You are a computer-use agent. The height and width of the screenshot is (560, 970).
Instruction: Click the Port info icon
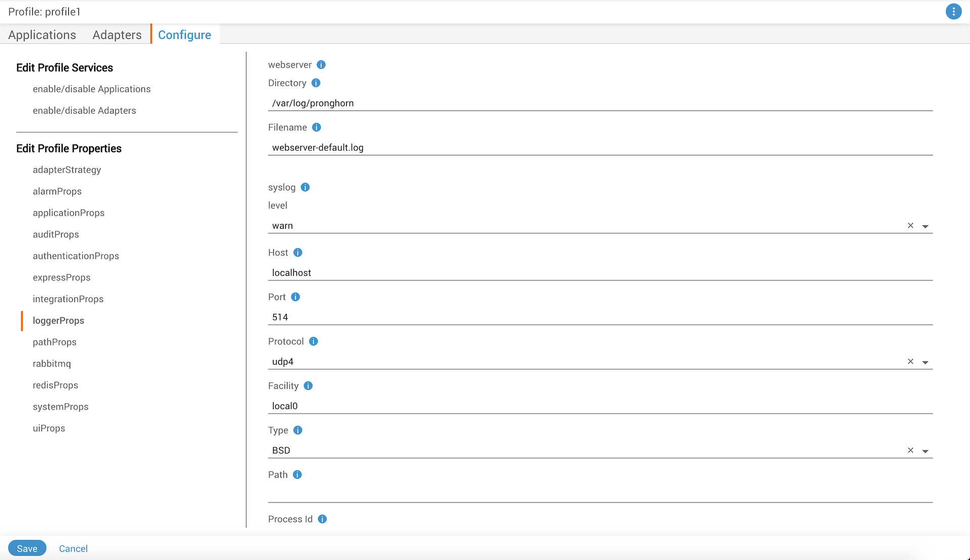click(295, 297)
